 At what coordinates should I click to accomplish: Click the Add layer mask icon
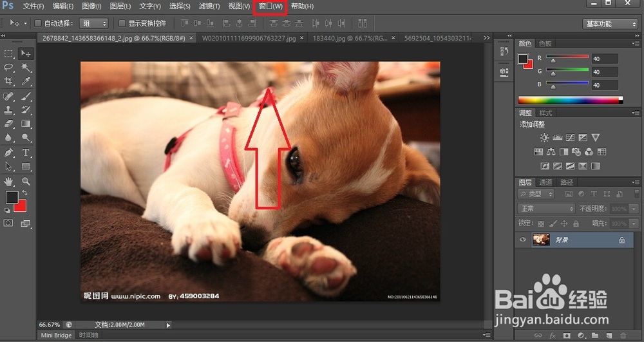pyautogui.click(x=567, y=336)
